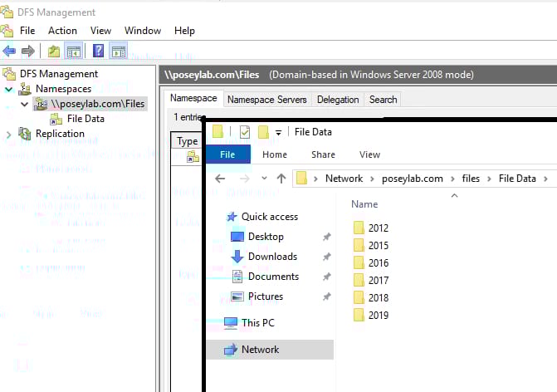The height and width of the screenshot is (392, 557).
Task: Click Explorer Up arrow to parent folder
Action: [x=281, y=179]
